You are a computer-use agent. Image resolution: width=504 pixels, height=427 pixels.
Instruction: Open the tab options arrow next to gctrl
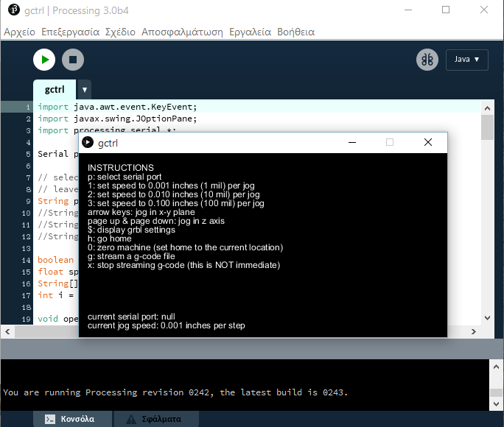point(85,90)
